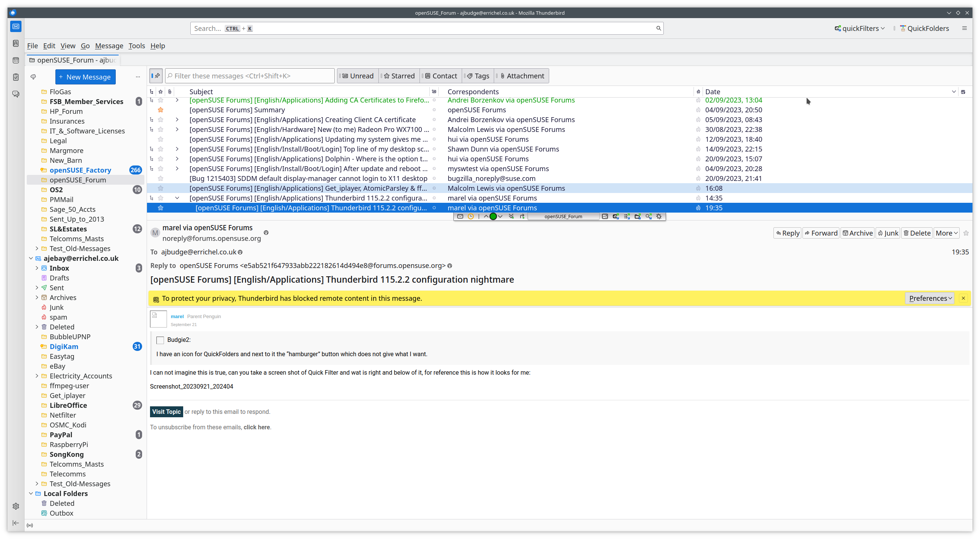Open the Chat space icon
The width and height of the screenshot is (980, 539).
coord(15,93)
